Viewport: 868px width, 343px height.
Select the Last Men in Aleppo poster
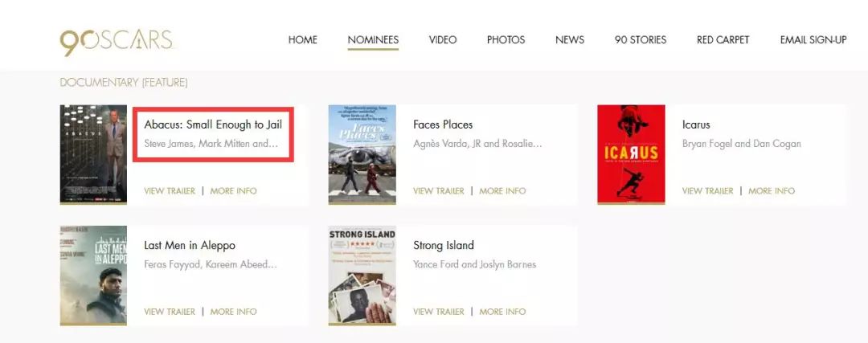pos(93,275)
